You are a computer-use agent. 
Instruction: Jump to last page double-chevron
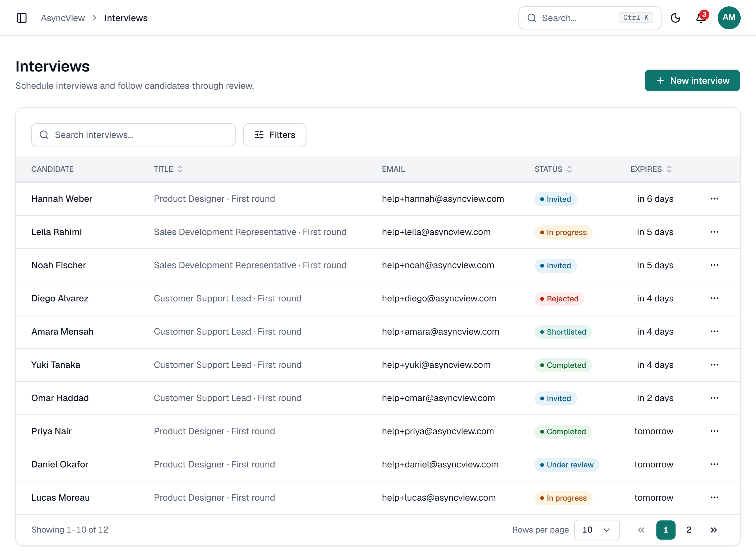(714, 530)
